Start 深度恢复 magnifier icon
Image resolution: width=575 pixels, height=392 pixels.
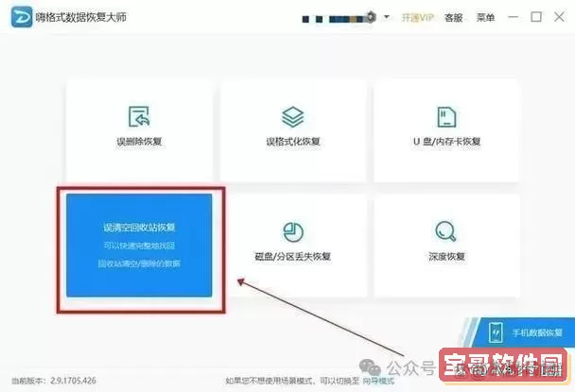[x=445, y=231]
